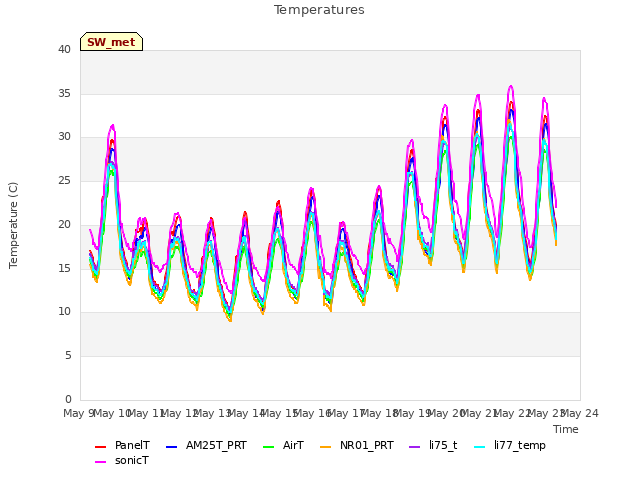Toggle the li77_temp legend entry
The height and width of the screenshot is (480, 640).
pyautogui.click(x=510, y=445)
